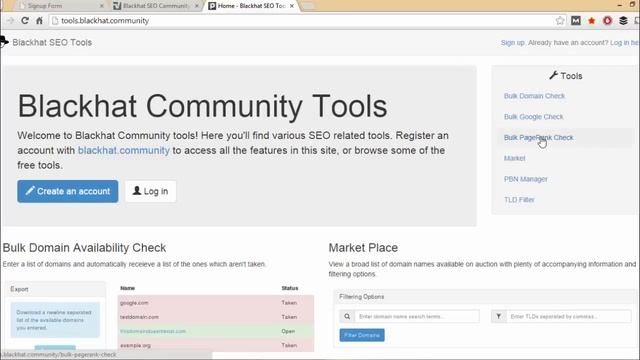
Task: Click the Log in button
Action: [x=151, y=191]
